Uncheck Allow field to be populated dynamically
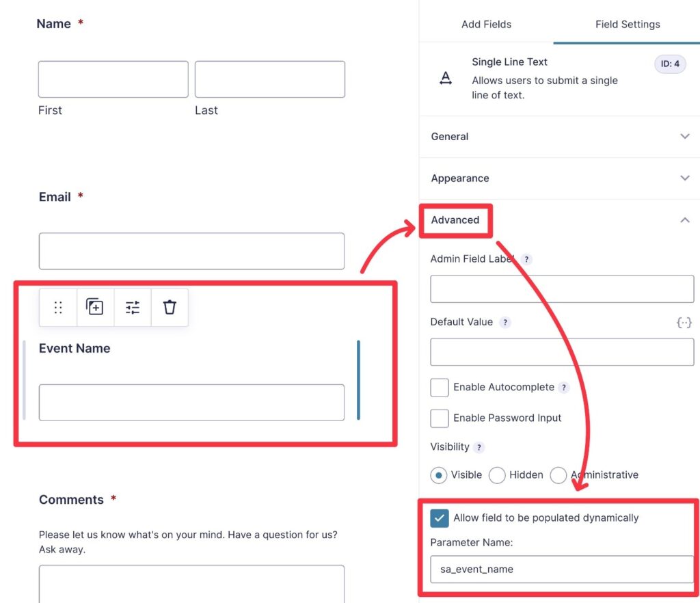 pyautogui.click(x=440, y=518)
